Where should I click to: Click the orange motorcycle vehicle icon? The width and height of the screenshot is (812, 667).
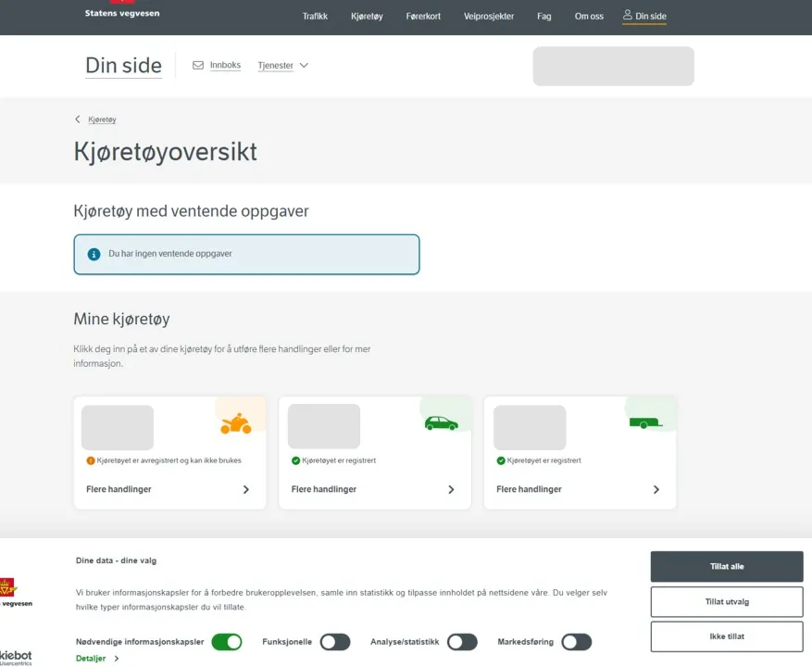pyautogui.click(x=235, y=423)
